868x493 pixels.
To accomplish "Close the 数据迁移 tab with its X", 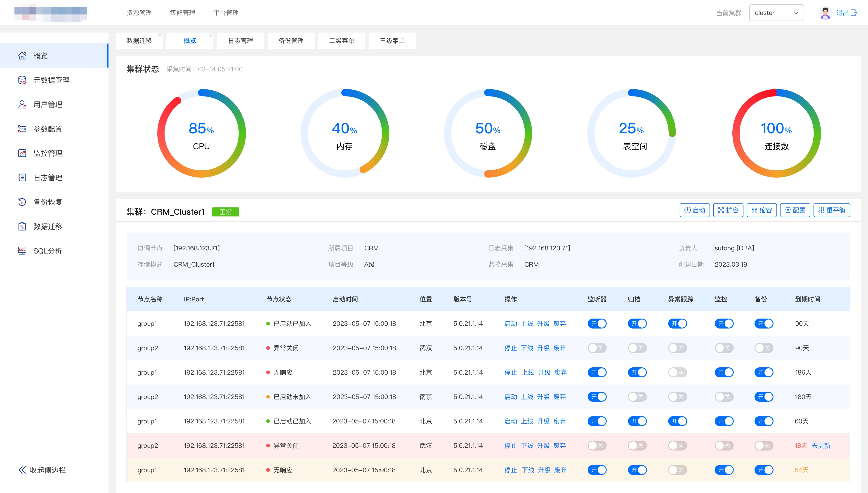I will [160, 35].
